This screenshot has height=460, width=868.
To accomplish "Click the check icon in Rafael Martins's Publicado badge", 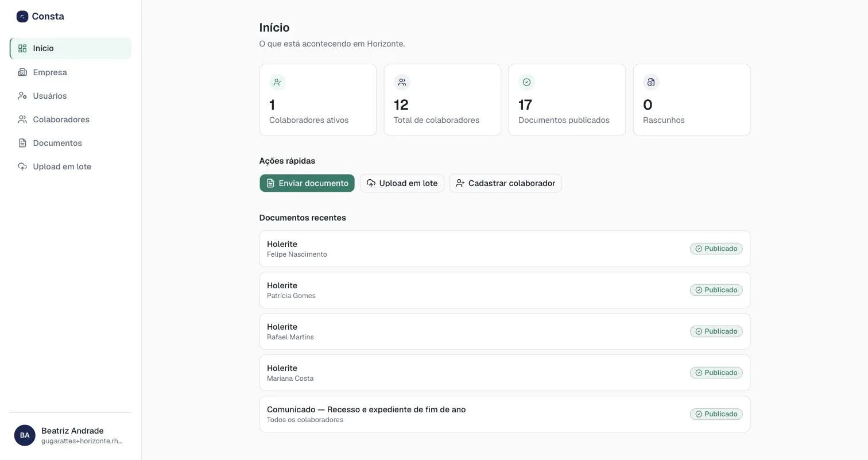I will coord(699,331).
